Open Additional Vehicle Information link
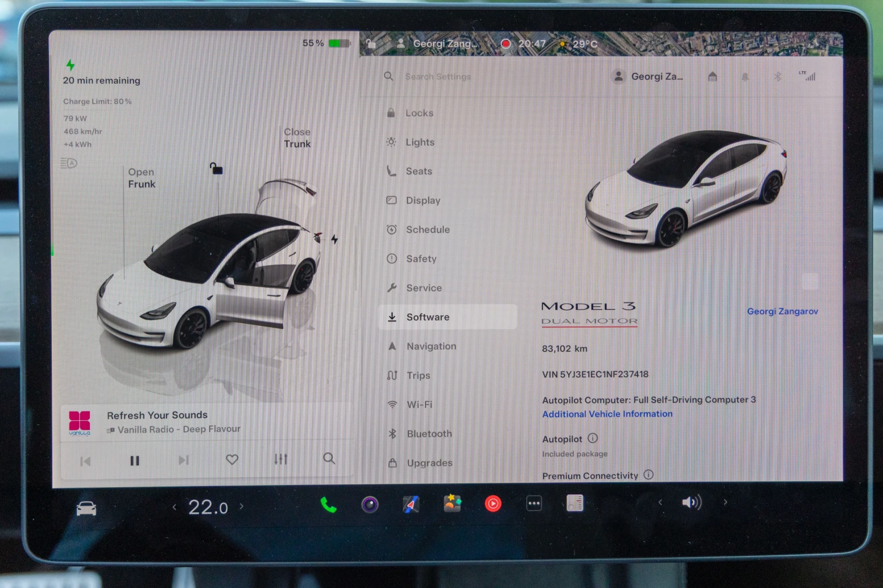Image resolution: width=883 pixels, height=588 pixels. click(607, 414)
